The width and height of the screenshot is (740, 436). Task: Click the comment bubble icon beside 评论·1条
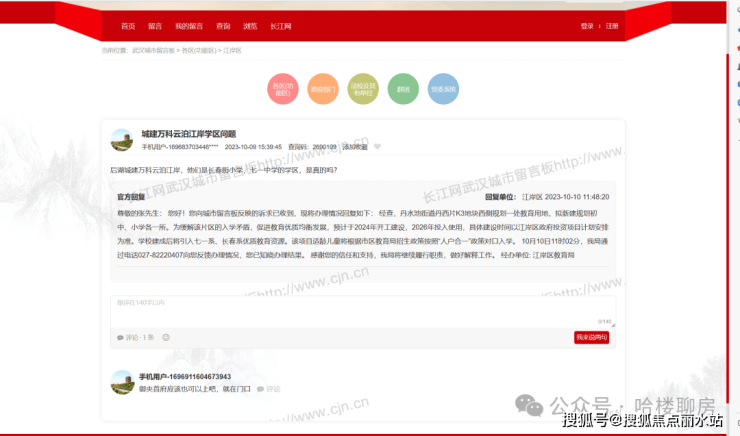click(120, 338)
